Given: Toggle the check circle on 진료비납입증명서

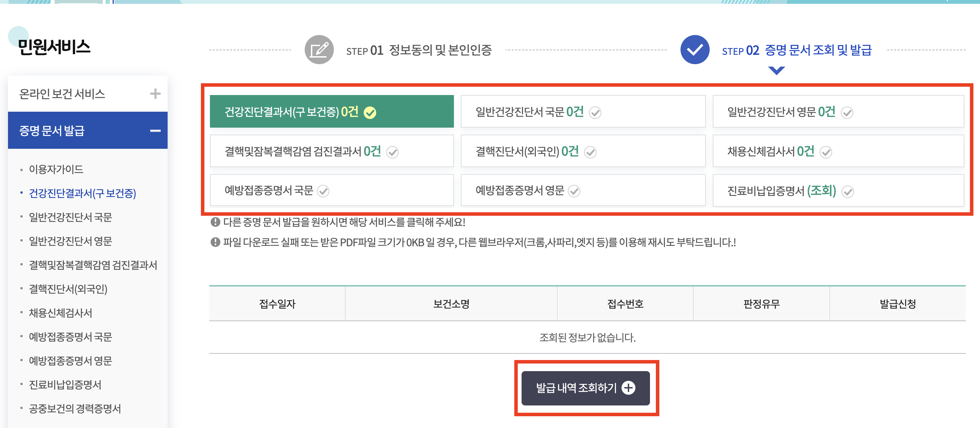Looking at the screenshot, I should coord(847,191).
